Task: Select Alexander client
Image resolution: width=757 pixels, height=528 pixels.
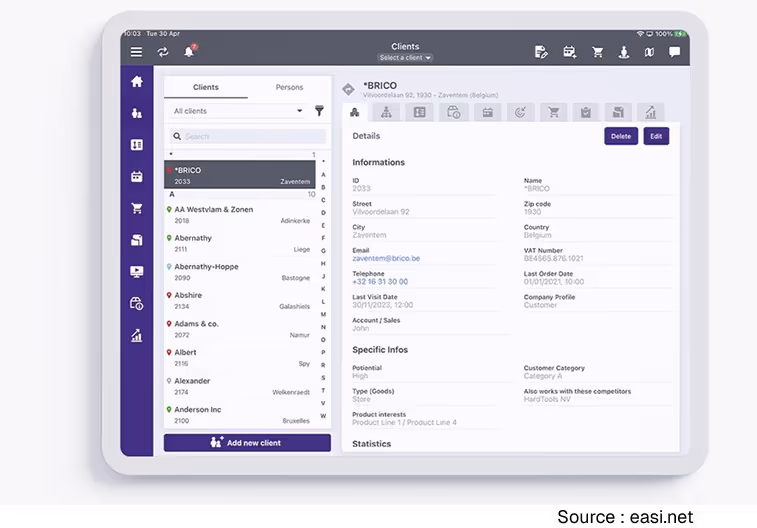Action: (239, 386)
